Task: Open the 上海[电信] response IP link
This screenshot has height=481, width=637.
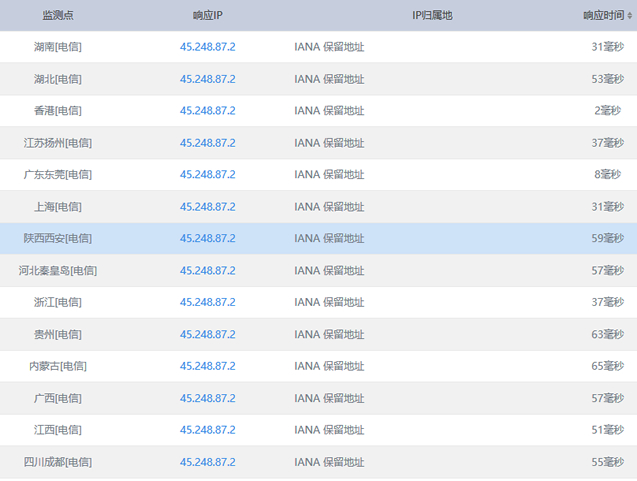Action: click(208, 207)
